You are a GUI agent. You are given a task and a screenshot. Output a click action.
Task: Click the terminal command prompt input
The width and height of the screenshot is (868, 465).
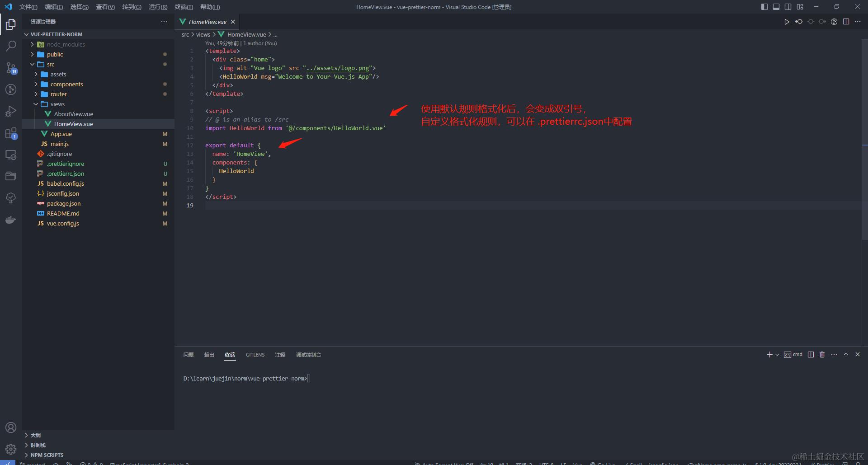(309, 379)
